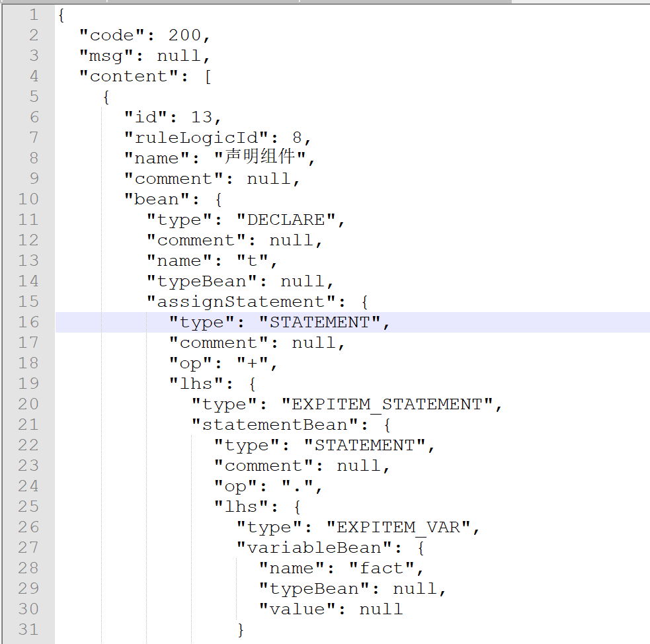Click "STATEMENT" value on line 22
The image size is (650, 644).
364,445
